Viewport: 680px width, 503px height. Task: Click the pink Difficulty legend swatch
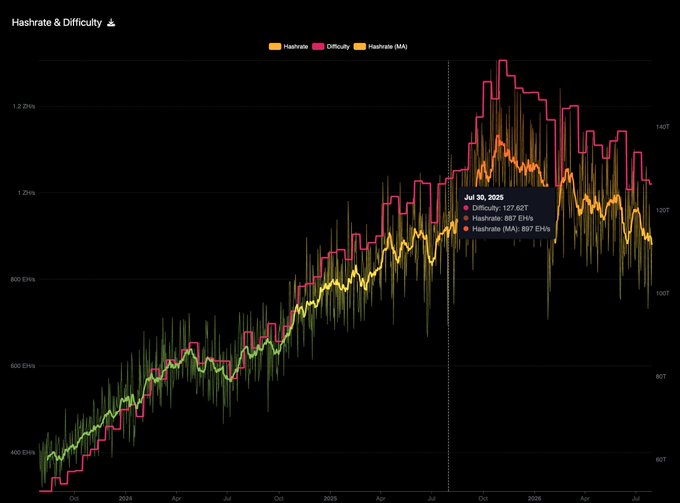(318, 46)
